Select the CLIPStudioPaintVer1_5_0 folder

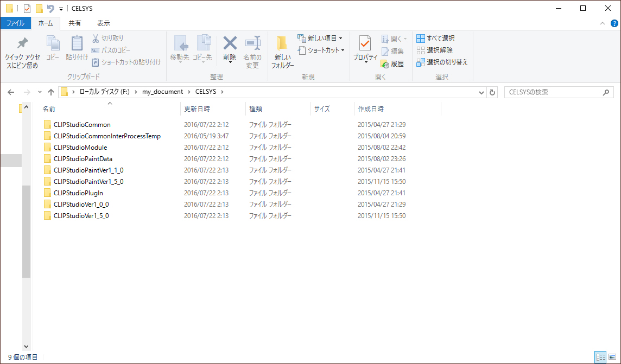coord(84,182)
